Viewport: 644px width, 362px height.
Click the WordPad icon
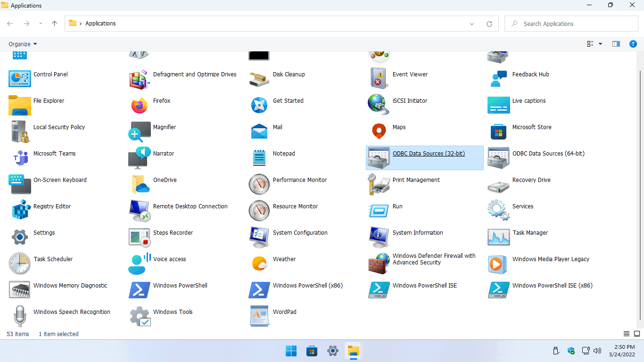point(259,316)
